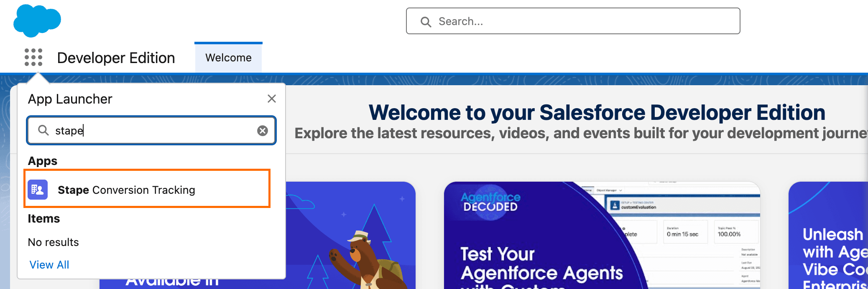This screenshot has width=868, height=289.
Task: Click the Salesforce cloud logo
Action: (x=37, y=20)
